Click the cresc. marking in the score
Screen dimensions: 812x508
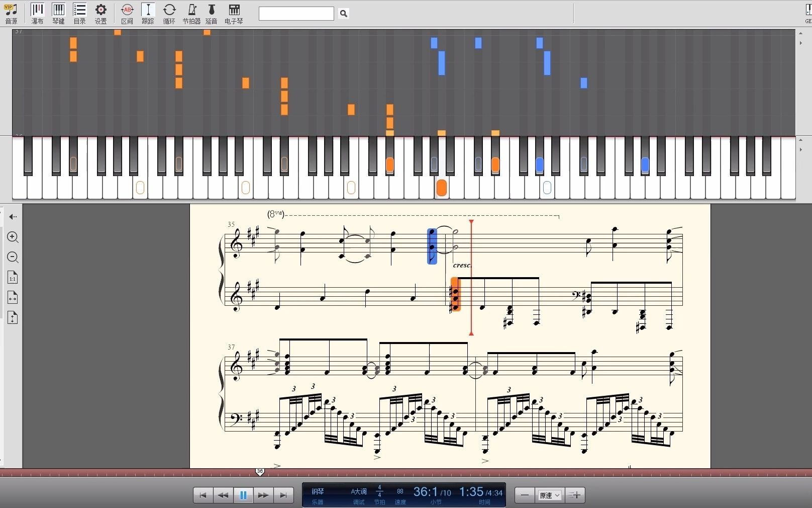(461, 265)
